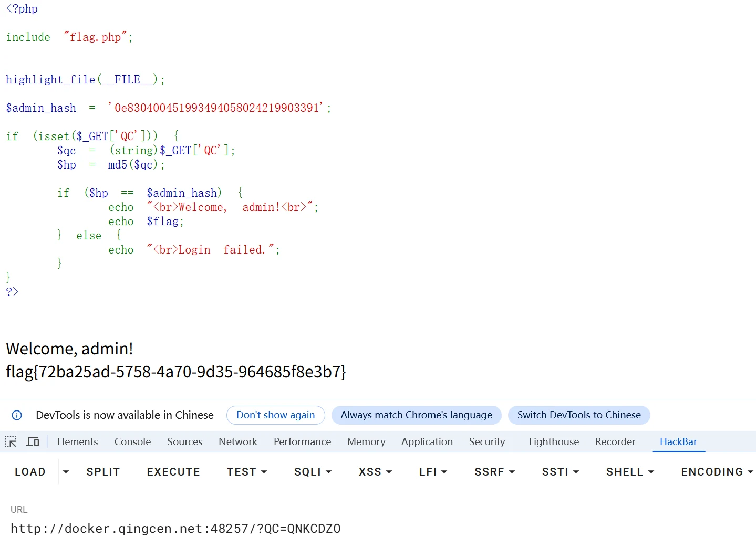Select the Security tab

pos(487,441)
